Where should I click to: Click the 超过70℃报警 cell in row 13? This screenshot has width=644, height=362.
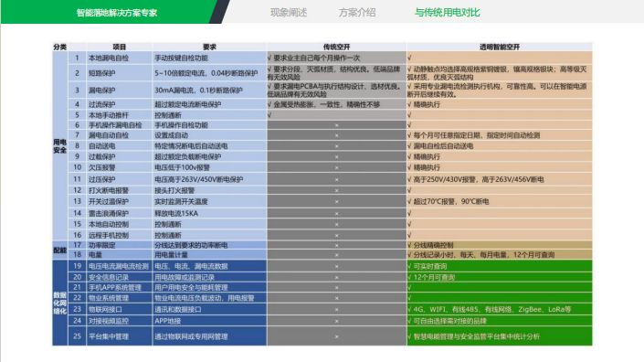[500, 201]
